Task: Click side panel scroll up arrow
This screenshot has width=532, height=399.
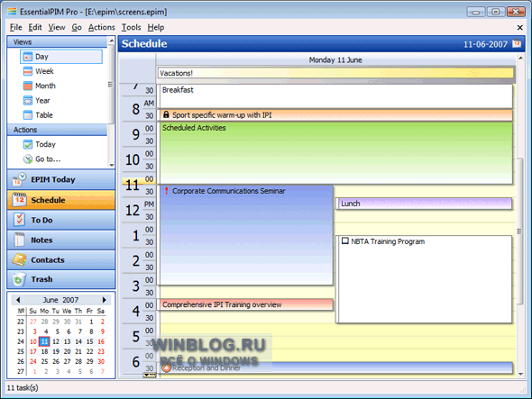Action: click(111, 41)
